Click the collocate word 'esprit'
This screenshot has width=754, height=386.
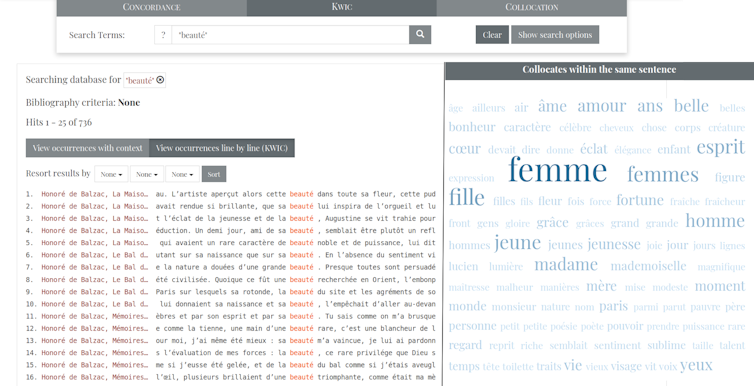[720, 147]
